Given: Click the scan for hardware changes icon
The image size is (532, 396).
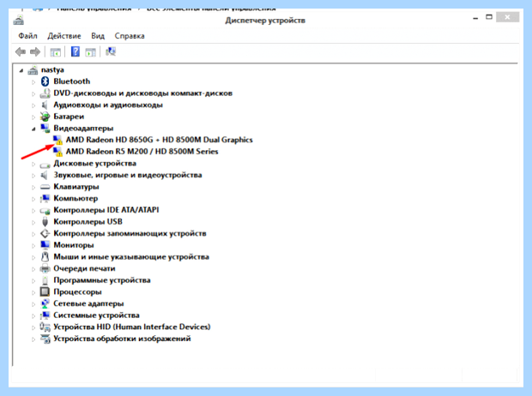Looking at the screenshot, I should click(x=111, y=51).
